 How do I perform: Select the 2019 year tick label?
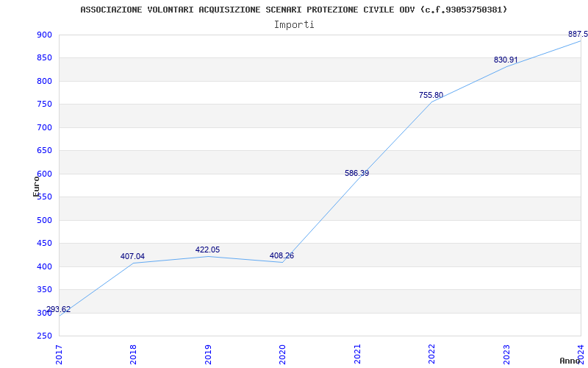(208, 353)
